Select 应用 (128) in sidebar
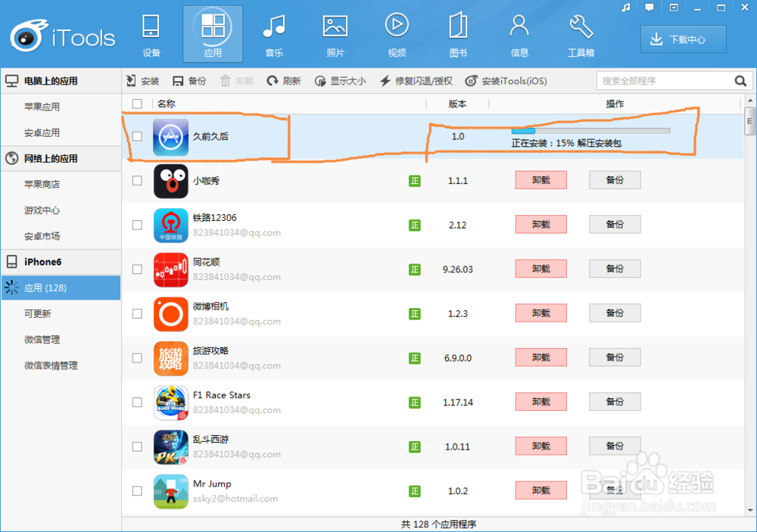757x532 pixels. (x=61, y=288)
